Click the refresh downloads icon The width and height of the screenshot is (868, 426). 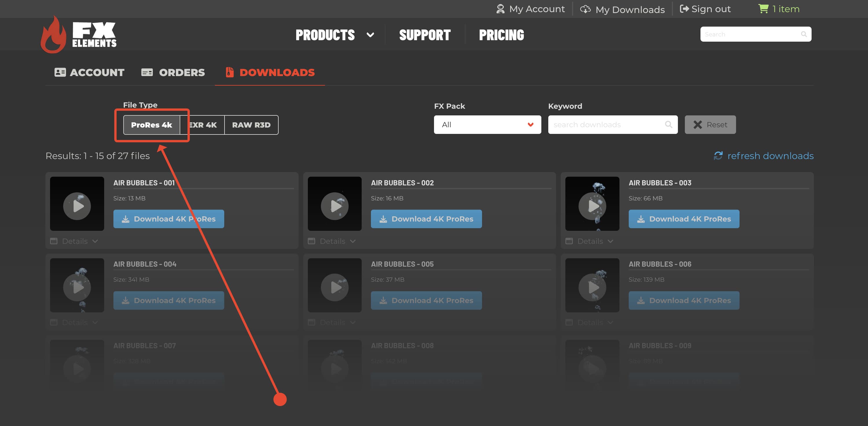coord(719,156)
